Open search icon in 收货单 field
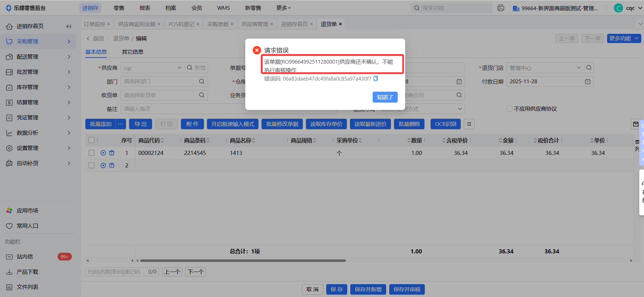Viewport: 644px width, 297px height. pos(202,95)
